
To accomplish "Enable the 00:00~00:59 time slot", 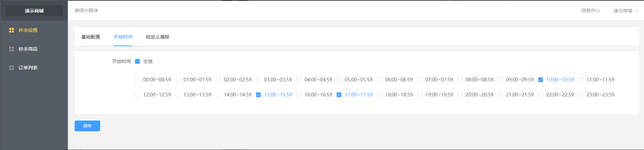I will pos(137,80).
